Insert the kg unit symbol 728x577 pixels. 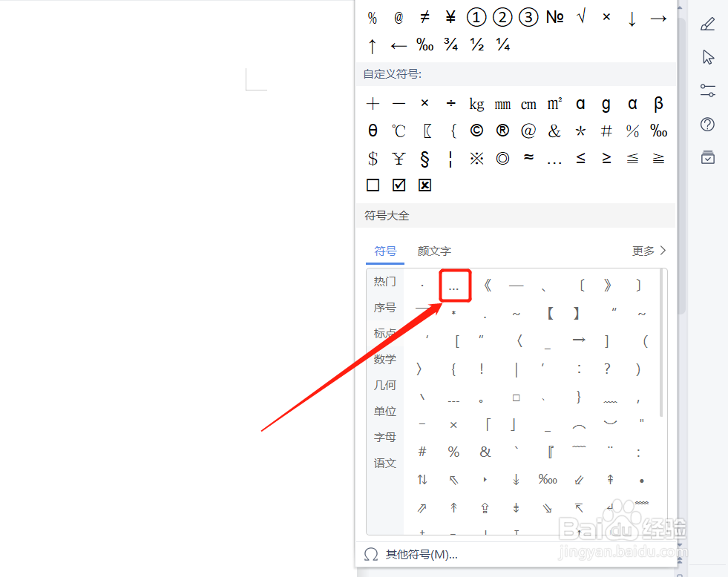click(x=477, y=104)
